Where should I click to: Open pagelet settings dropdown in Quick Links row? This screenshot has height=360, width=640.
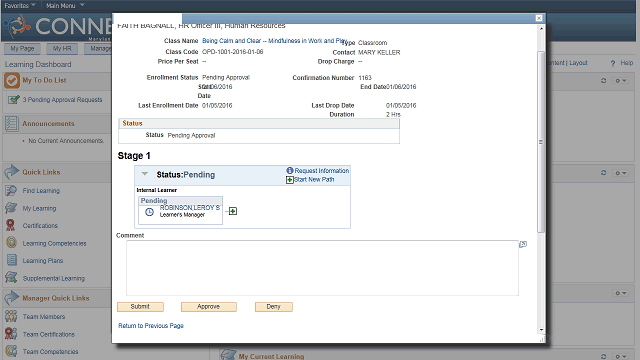(x=621, y=173)
